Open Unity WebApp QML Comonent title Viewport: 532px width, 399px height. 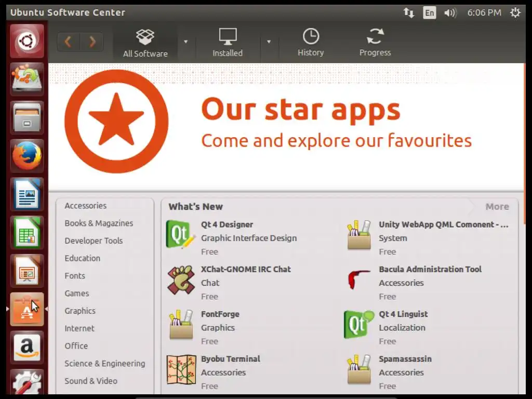(x=444, y=224)
